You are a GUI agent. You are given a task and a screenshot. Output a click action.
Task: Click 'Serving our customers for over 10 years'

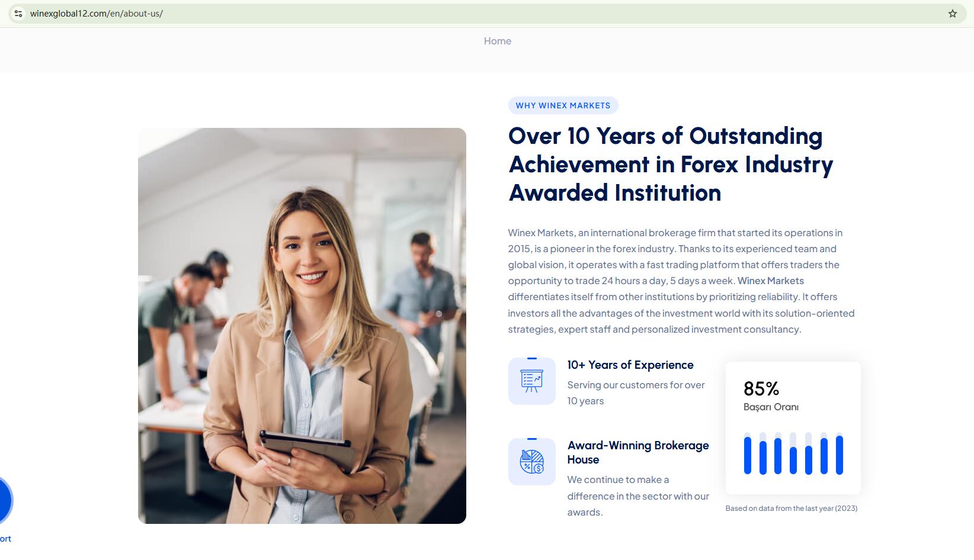tap(636, 392)
